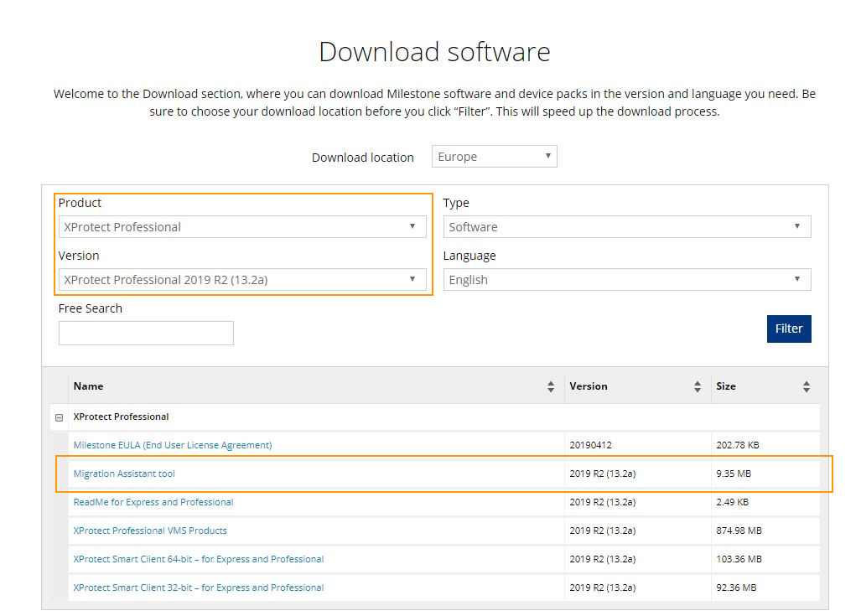The width and height of the screenshot is (861, 616).
Task: Sort the file list by Size
Action: pyautogui.click(x=807, y=386)
